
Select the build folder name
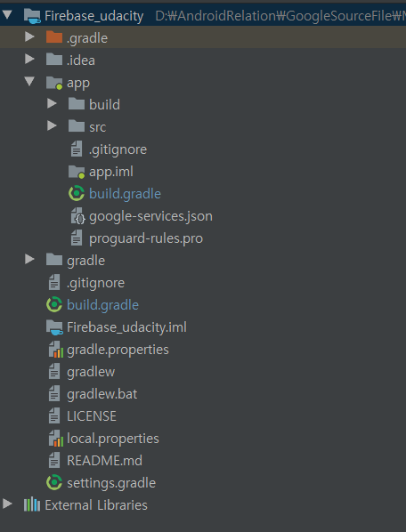pyautogui.click(x=104, y=104)
